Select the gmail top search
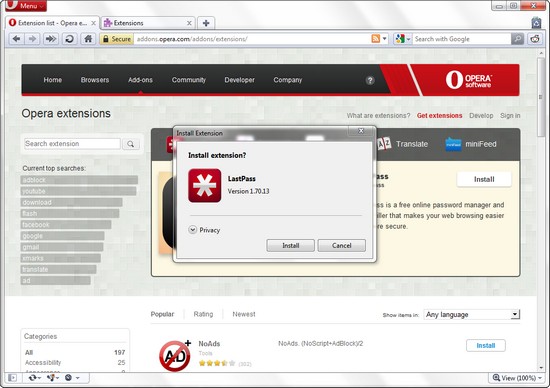 coord(62,247)
